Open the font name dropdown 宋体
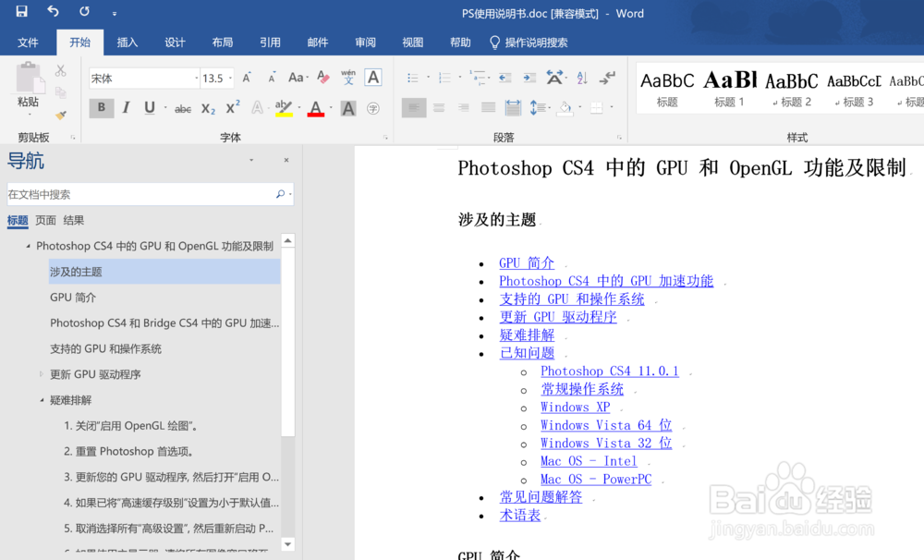The image size is (924, 560). pos(197,79)
